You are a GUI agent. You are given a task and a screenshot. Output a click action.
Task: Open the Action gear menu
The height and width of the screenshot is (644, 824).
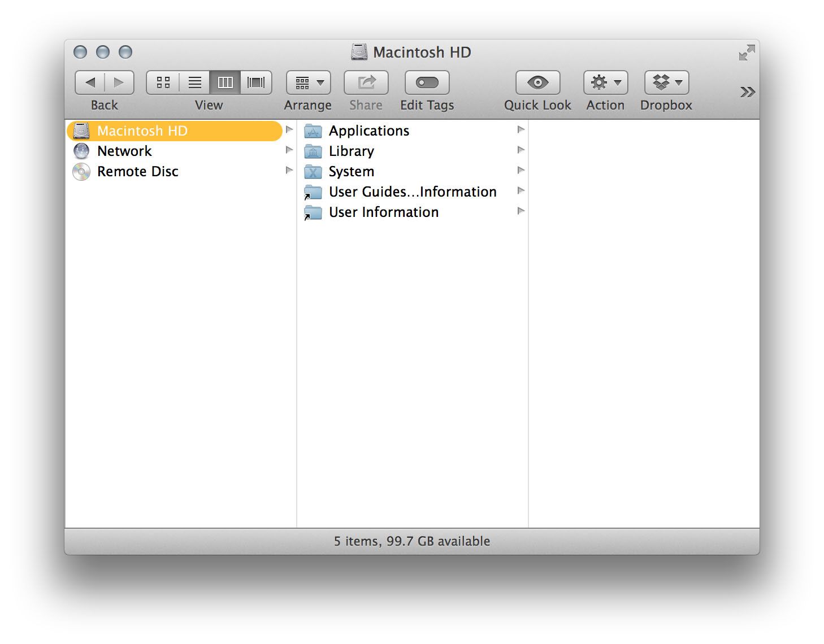pyautogui.click(x=605, y=82)
